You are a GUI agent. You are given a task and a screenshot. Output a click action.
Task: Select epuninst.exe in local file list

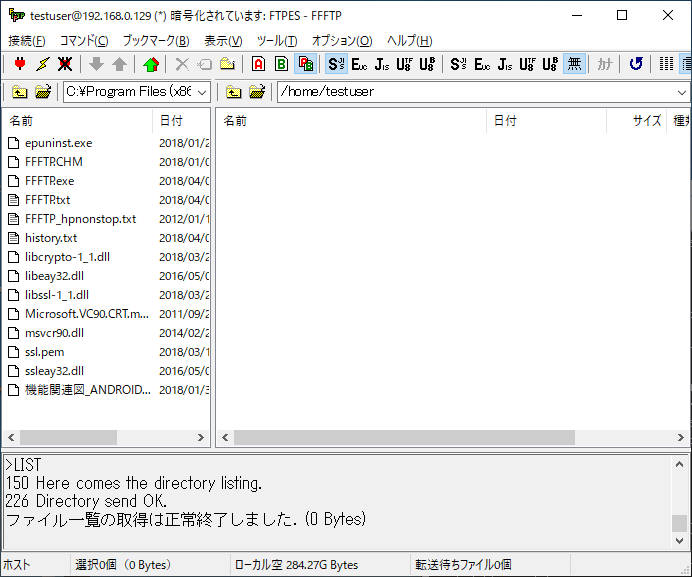click(x=58, y=143)
